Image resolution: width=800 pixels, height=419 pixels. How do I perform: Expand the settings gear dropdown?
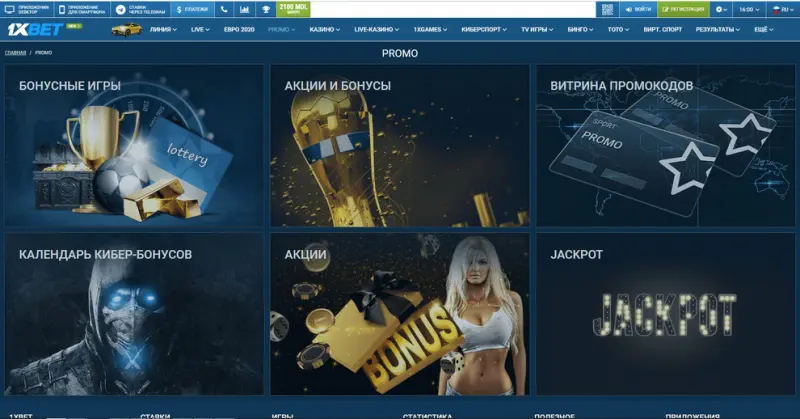722,9
